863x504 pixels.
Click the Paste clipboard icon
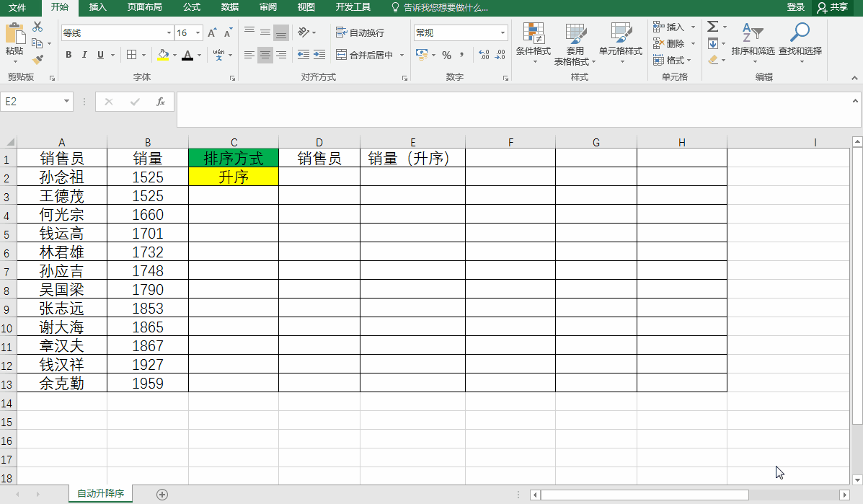(x=15, y=33)
